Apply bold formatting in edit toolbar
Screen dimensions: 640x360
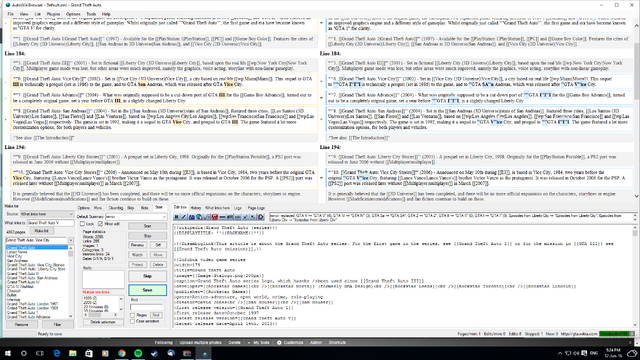(176, 217)
